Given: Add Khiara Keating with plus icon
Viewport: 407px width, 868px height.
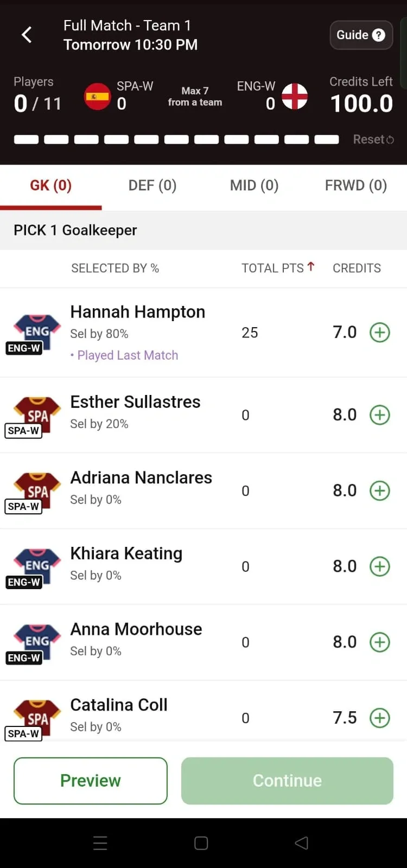Looking at the screenshot, I should tap(379, 566).
